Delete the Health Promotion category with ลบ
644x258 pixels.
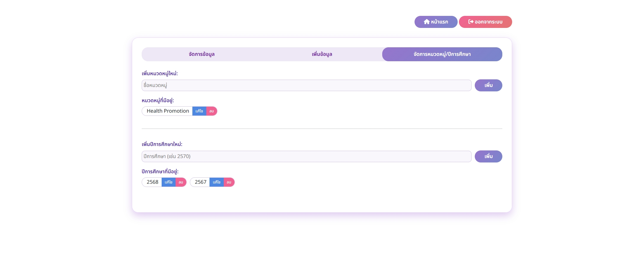pyautogui.click(x=211, y=111)
